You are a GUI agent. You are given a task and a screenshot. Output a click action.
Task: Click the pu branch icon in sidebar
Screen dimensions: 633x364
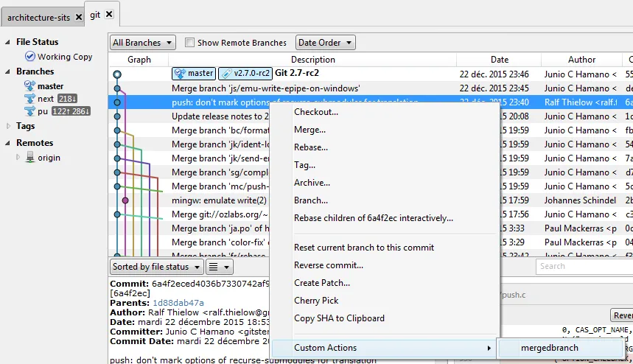(x=29, y=111)
